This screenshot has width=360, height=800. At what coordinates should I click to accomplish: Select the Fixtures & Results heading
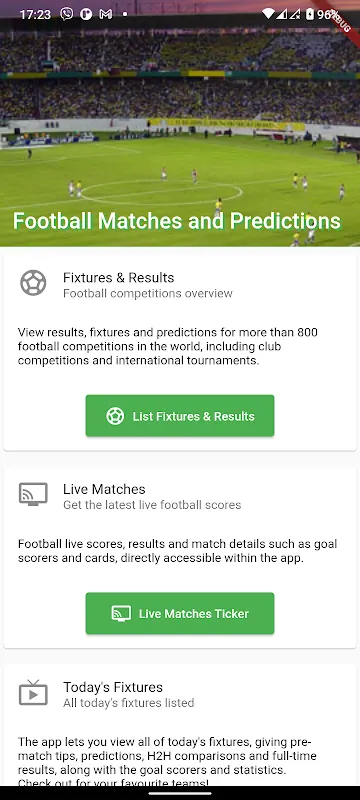[119, 278]
